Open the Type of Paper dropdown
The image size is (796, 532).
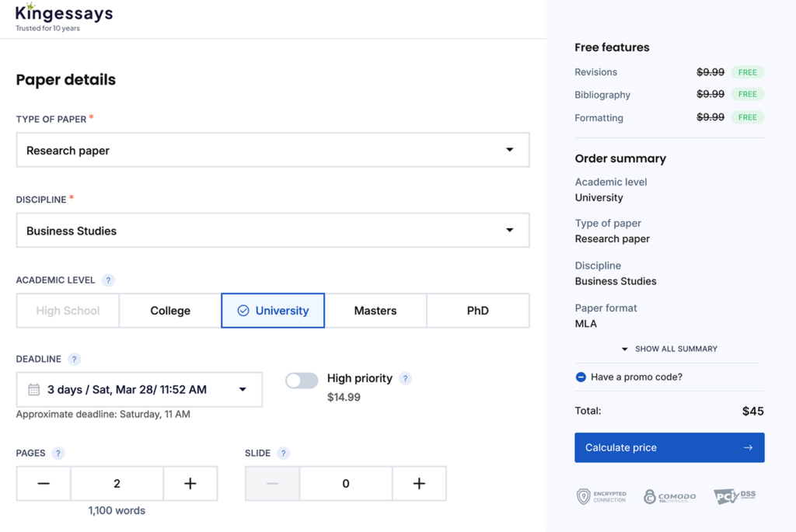click(x=272, y=150)
